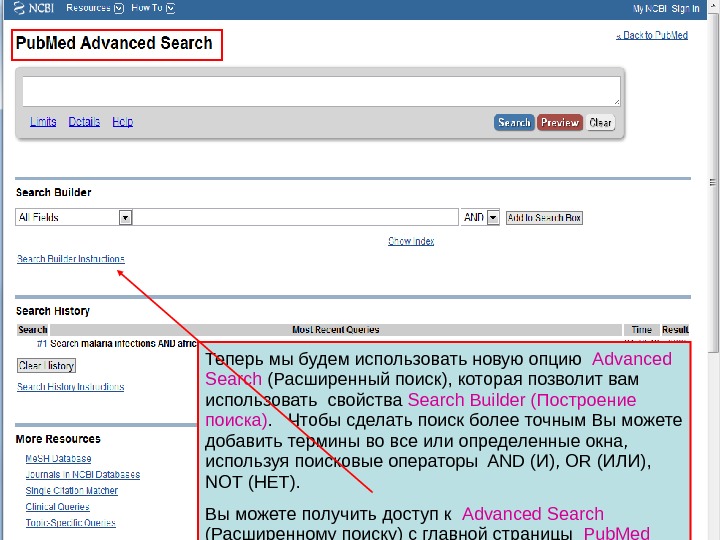Click the Show Index link

click(x=411, y=241)
